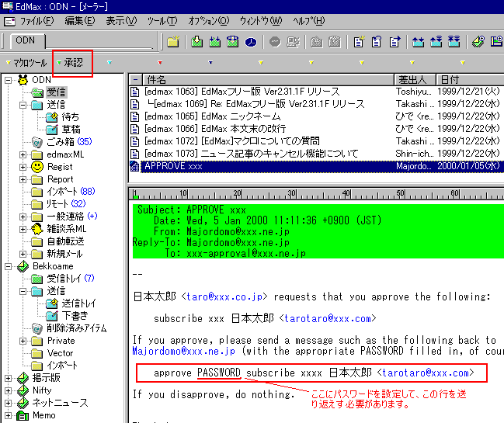The image size is (504, 423).
Task: Open the ファイル(F) menu
Action: (36, 21)
